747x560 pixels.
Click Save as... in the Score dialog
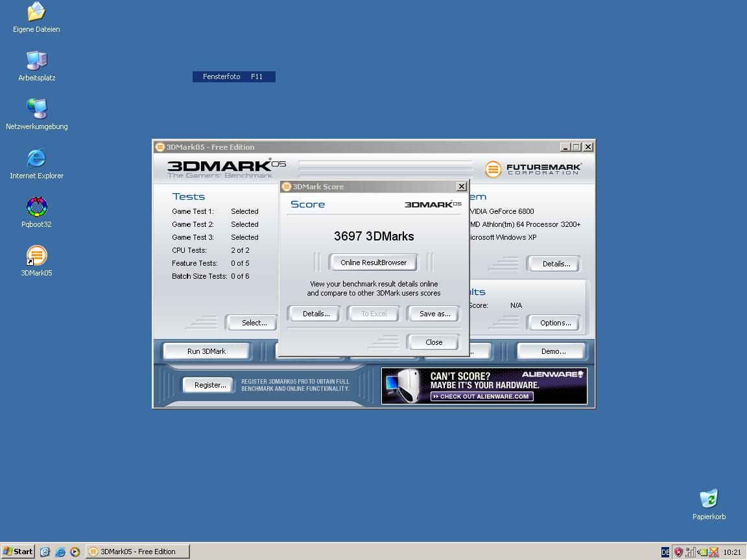(x=434, y=314)
